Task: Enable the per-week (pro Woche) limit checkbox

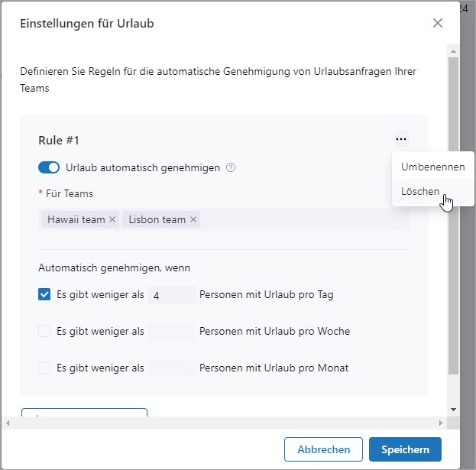Action: pos(44,331)
